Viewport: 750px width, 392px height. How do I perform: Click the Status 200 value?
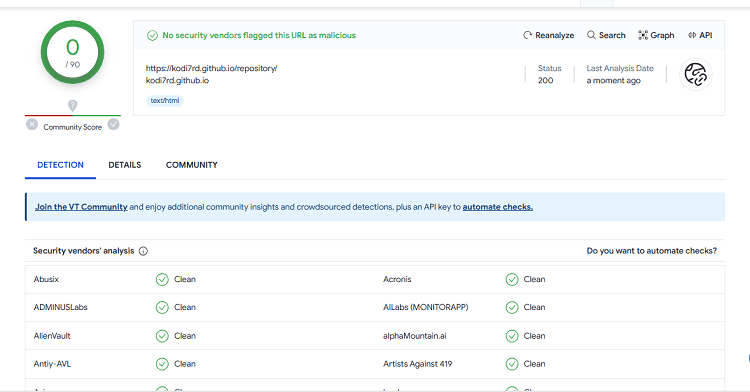[545, 80]
